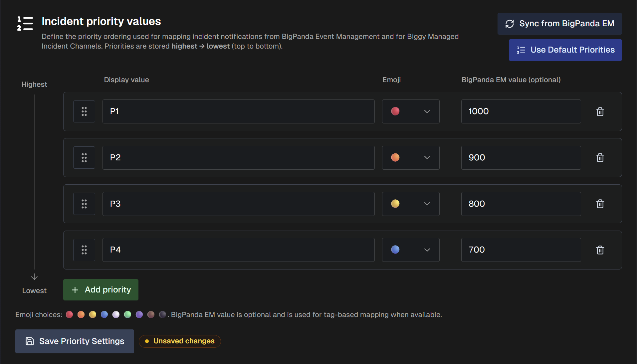Grab the drag handle for P1
The height and width of the screenshot is (364, 637).
(x=84, y=111)
